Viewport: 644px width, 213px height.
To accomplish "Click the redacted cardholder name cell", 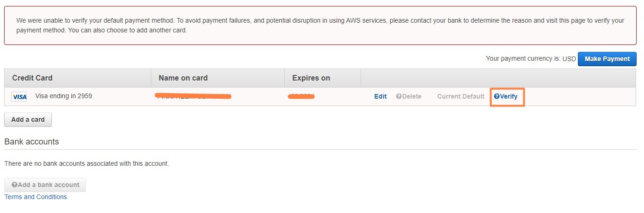I will click(x=193, y=96).
